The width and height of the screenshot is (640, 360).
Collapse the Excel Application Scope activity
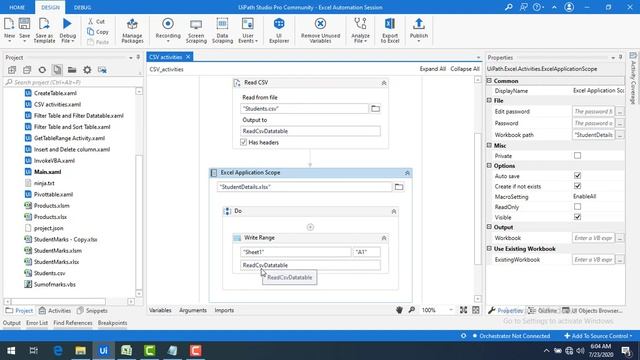tap(407, 173)
